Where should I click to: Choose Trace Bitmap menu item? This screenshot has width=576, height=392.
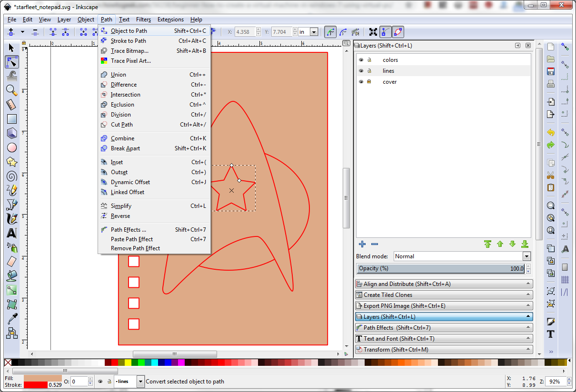(154, 51)
